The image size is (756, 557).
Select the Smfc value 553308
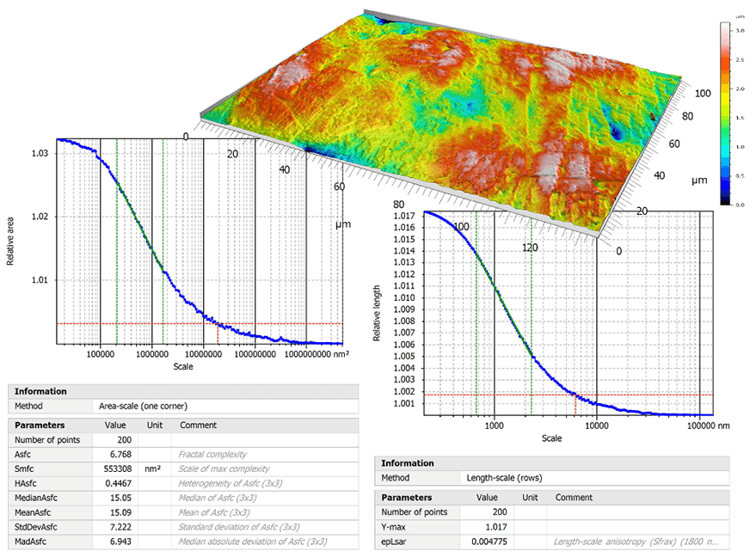tap(117, 468)
